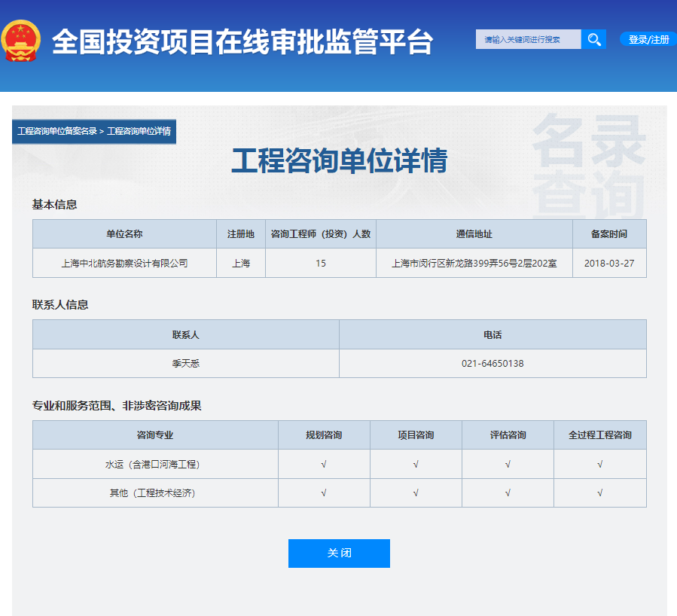Screen dimensions: 677x616
Task: Click the contact name 季天愍
Action: (185, 363)
